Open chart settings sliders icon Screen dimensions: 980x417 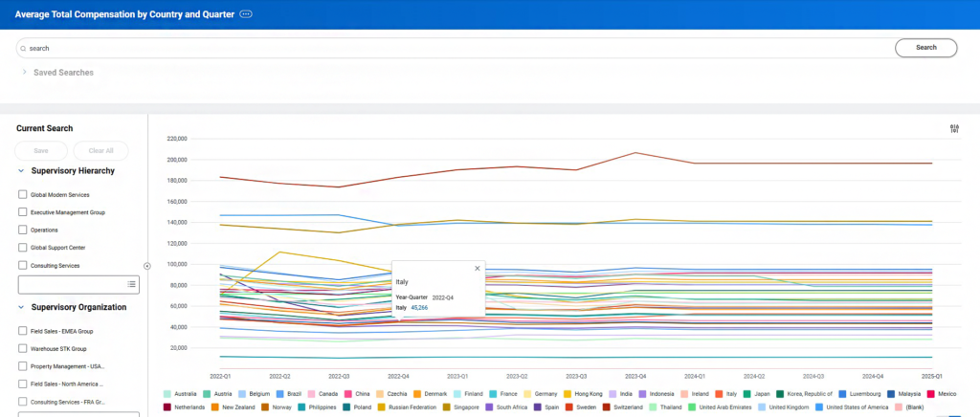point(954,129)
